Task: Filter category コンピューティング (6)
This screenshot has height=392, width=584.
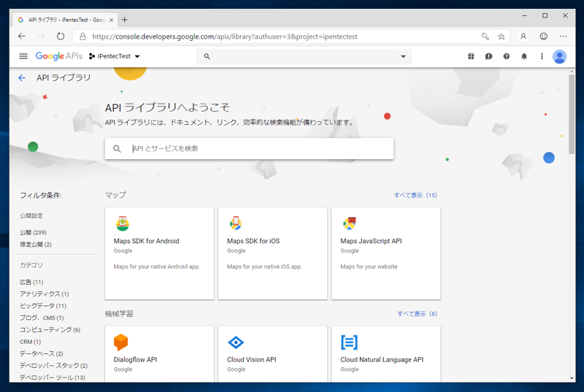Action: [x=50, y=330]
